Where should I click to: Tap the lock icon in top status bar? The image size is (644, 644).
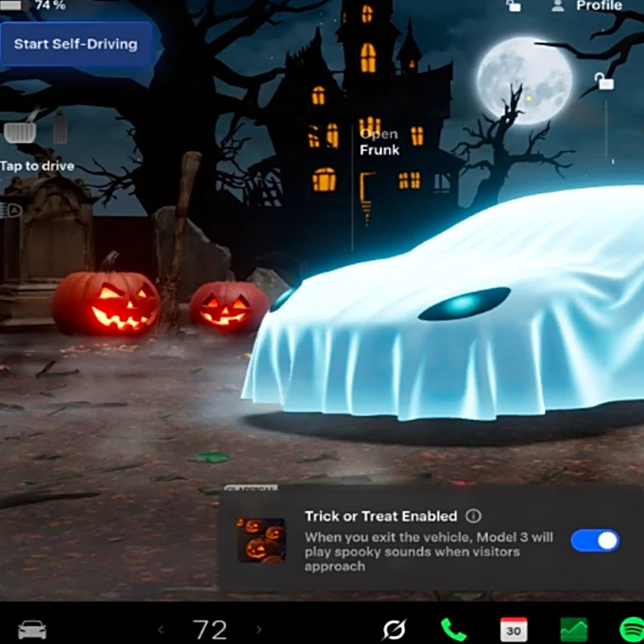pyautogui.click(x=514, y=5)
